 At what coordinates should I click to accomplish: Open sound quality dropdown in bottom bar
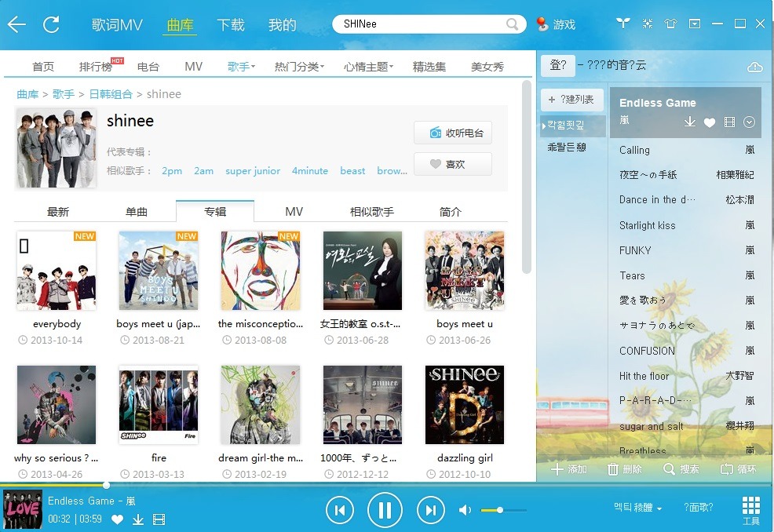tap(637, 508)
